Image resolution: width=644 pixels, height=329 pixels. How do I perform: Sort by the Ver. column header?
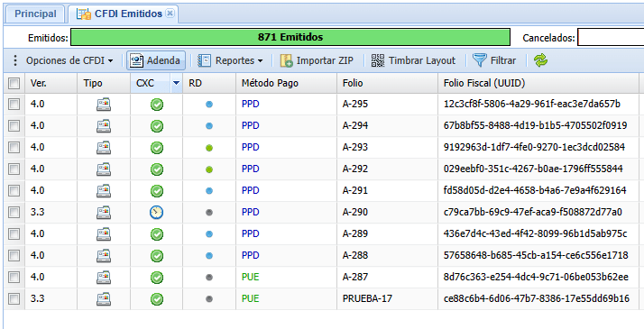tap(51, 83)
